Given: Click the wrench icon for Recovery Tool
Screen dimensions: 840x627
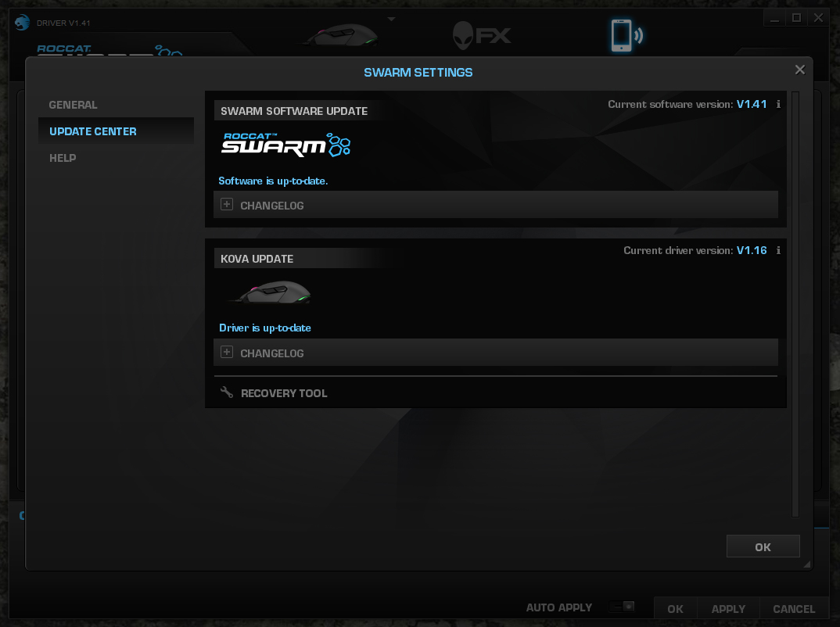Looking at the screenshot, I should click(x=227, y=392).
